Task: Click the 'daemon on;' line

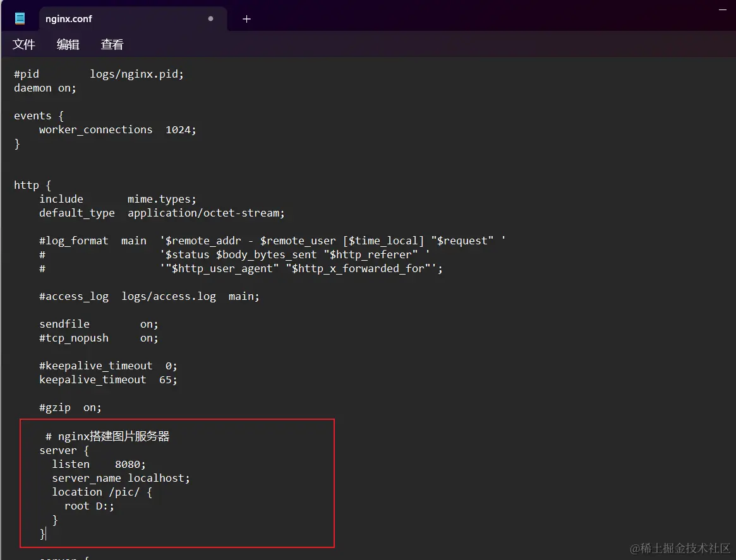Action: [45, 88]
